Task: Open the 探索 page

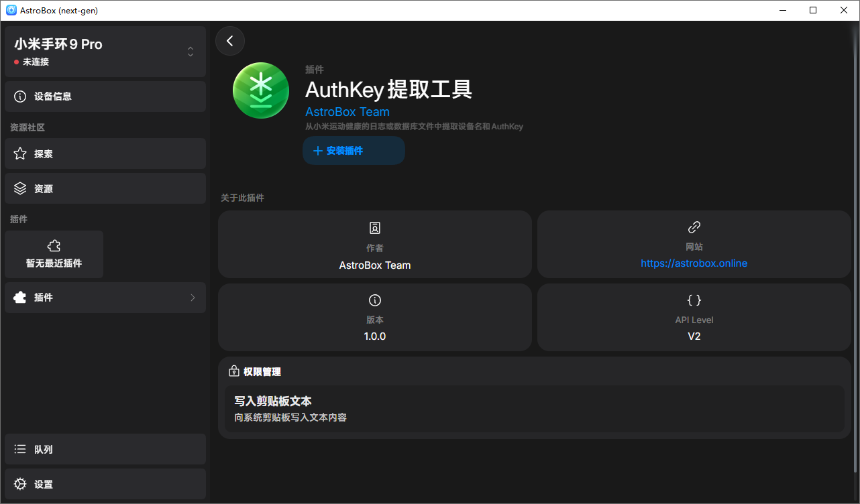Action: pyautogui.click(x=105, y=153)
